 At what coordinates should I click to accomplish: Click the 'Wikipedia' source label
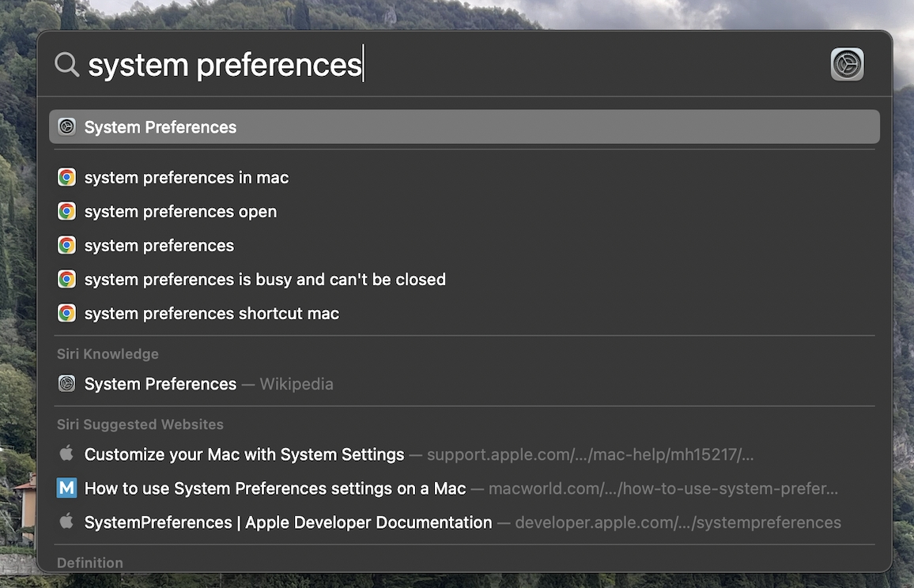point(296,383)
